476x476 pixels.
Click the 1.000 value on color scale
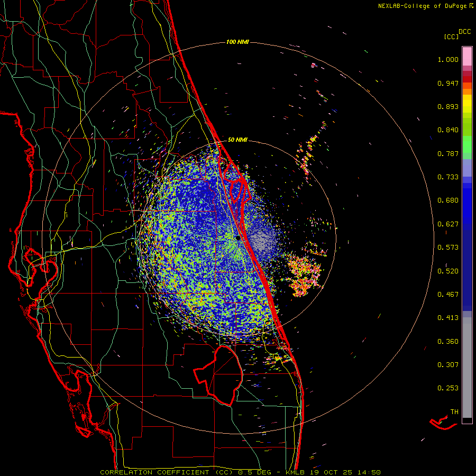click(x=448, y=59)
